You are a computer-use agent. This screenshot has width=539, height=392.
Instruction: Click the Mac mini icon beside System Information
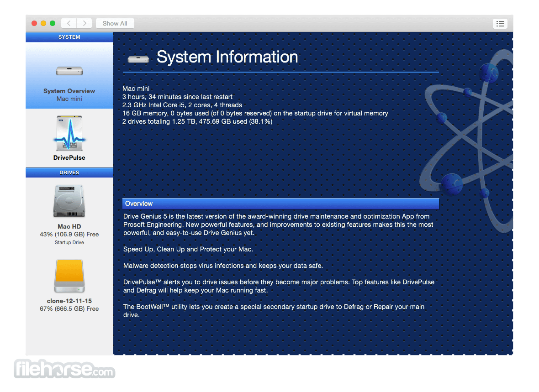138,59
